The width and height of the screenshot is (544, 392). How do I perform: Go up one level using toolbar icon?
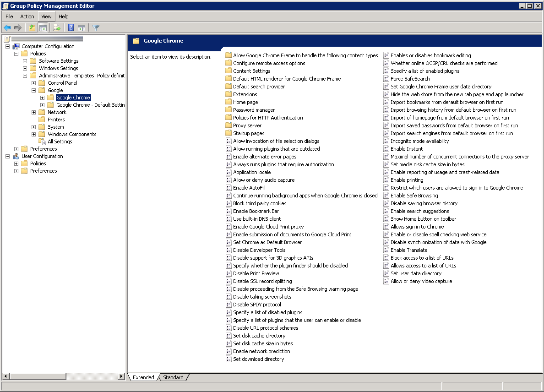coord(32,28)
